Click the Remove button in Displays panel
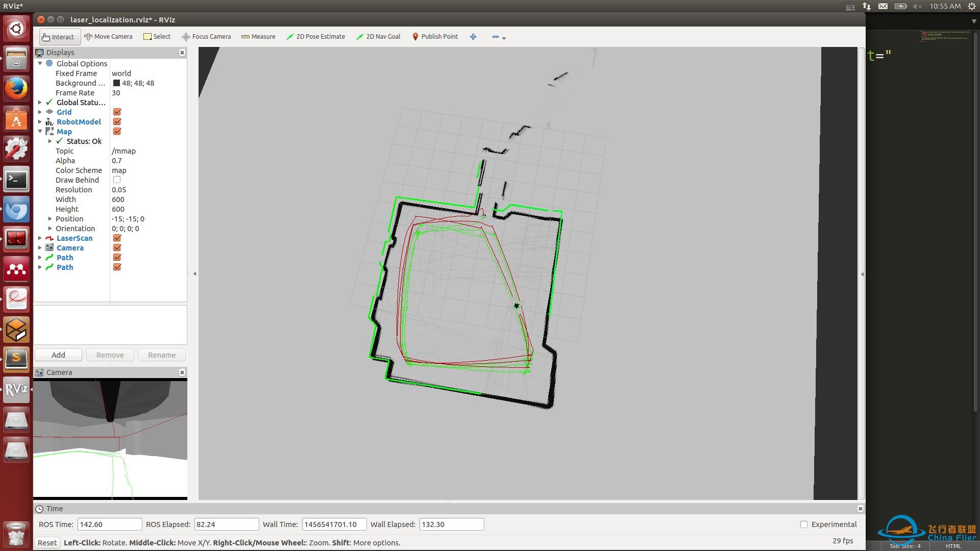The width and height of the screenshot is (980, 551). click(110, 355)
